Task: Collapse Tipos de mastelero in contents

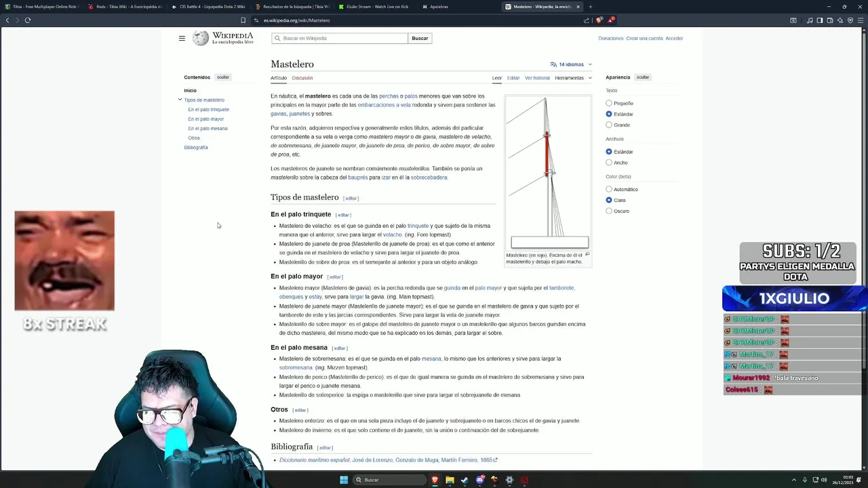Action: (180, 100)
